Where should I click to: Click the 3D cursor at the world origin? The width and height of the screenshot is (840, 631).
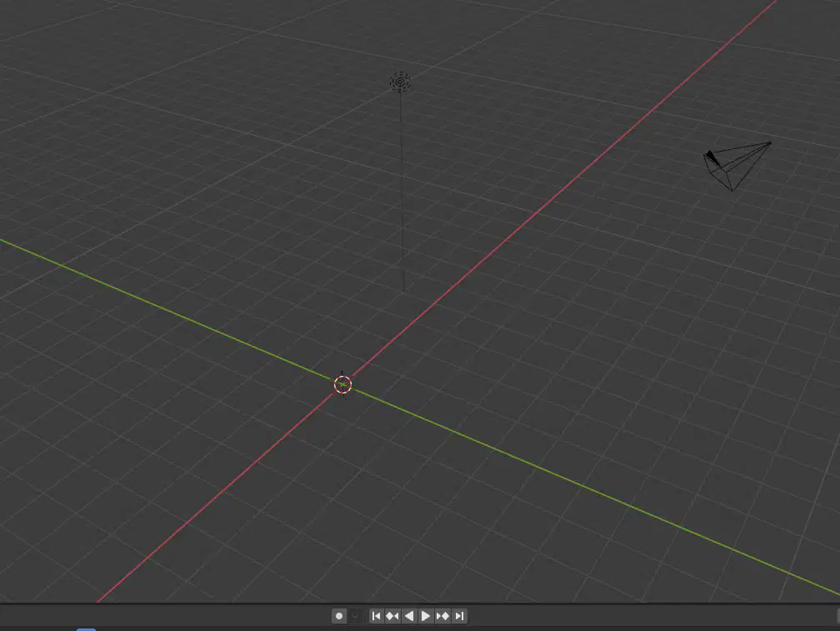tap(342, 384)
